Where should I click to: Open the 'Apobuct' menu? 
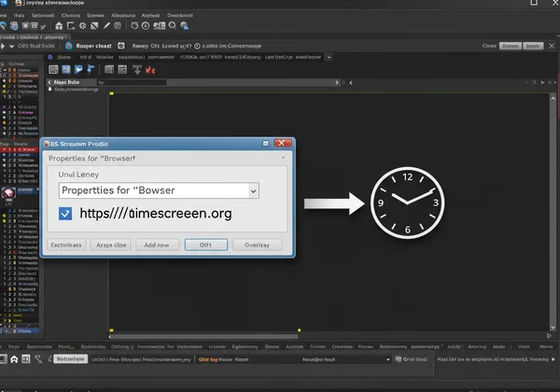[150, 15]
